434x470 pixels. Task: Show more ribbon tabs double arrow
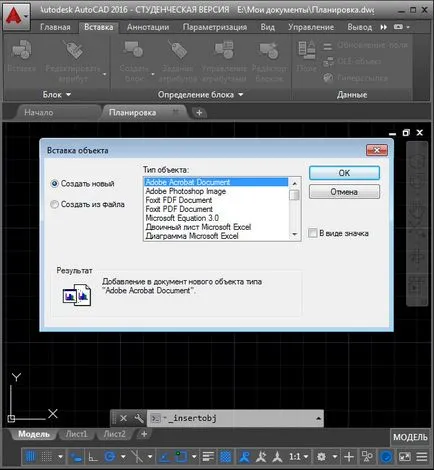coord(384,27)
